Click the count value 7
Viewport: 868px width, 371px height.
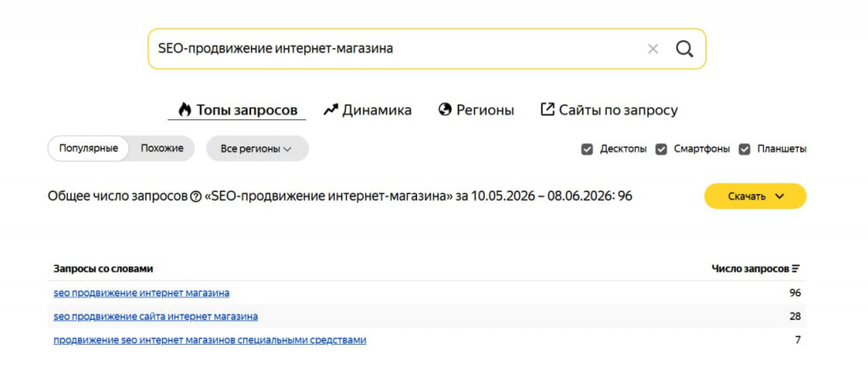(798, 340)
